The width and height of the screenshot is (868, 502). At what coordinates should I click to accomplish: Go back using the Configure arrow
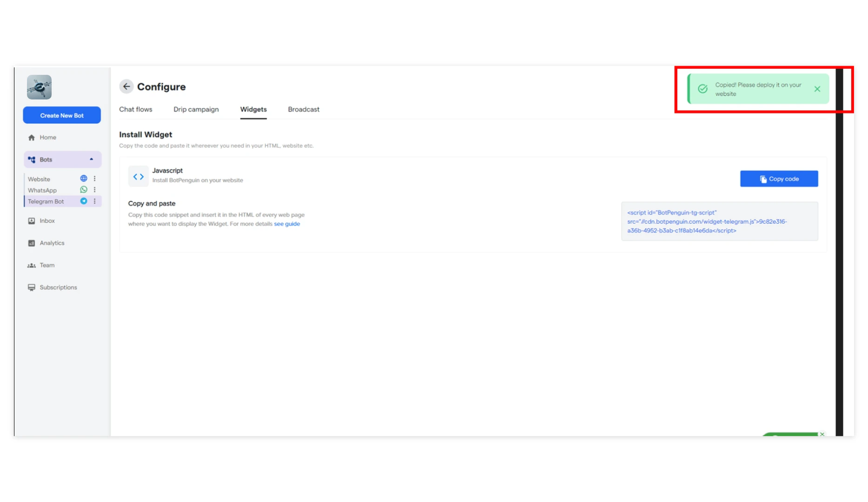[126, 86]
